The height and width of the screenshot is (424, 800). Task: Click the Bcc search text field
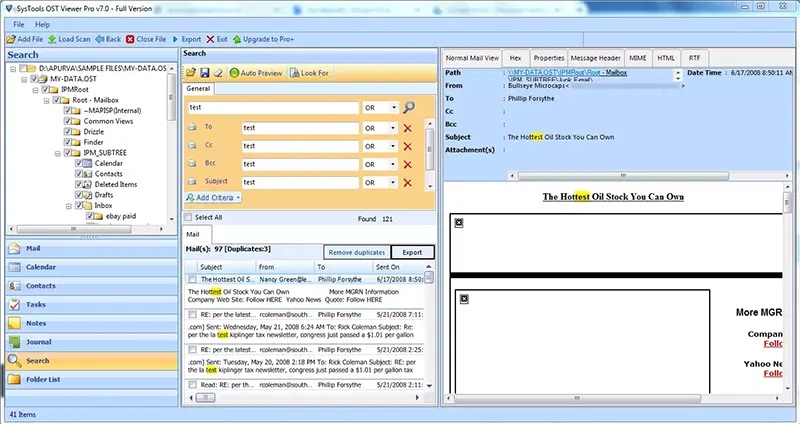pos(300,165)
